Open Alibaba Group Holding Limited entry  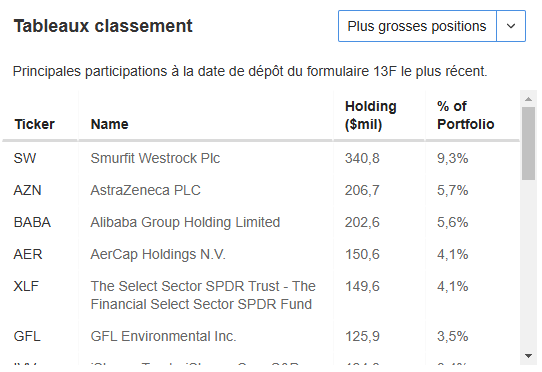[x=185, y=222]
